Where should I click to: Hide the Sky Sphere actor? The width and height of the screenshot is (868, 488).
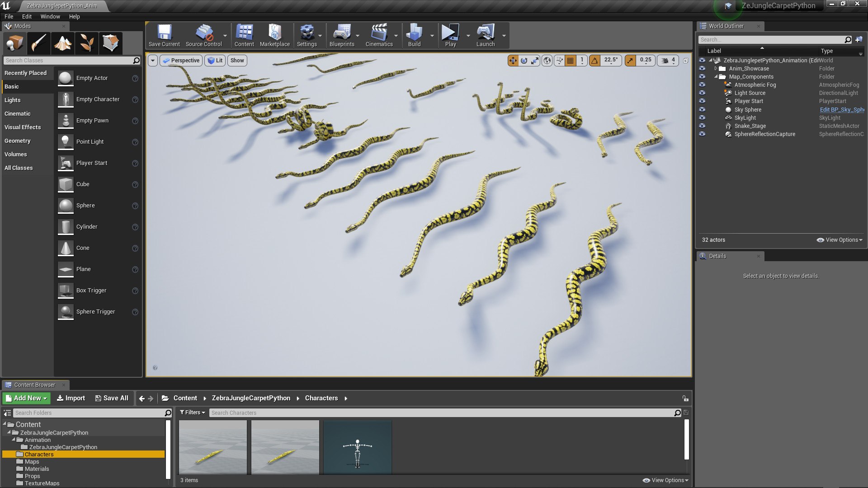click(x=702, y=110)
